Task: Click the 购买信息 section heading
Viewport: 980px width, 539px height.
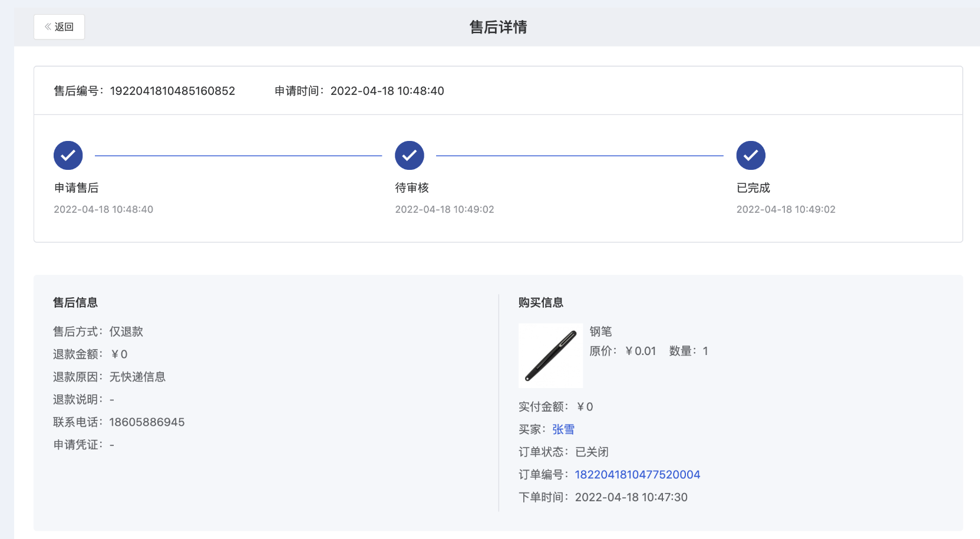Action: 541,303
